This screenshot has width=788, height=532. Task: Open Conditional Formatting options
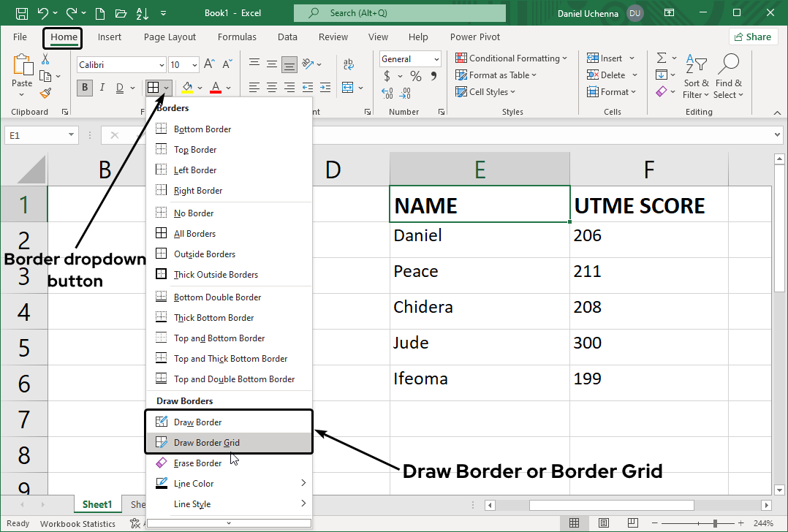511,58
